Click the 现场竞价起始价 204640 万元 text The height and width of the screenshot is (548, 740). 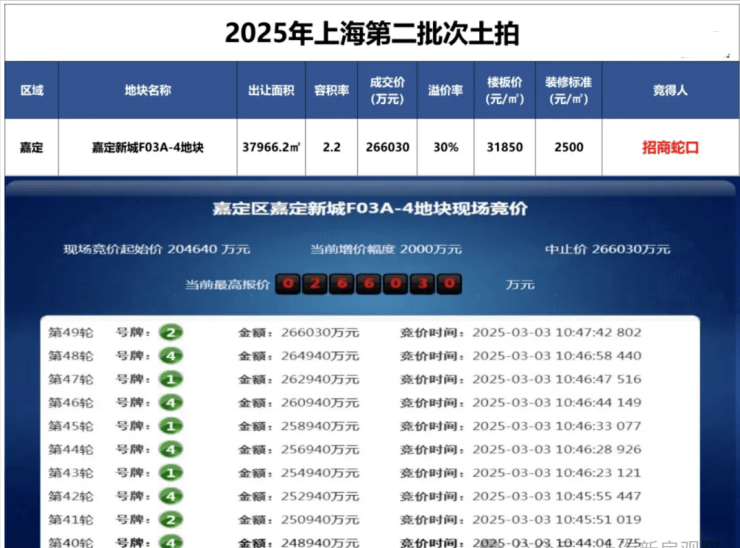(x=157, y=249)
